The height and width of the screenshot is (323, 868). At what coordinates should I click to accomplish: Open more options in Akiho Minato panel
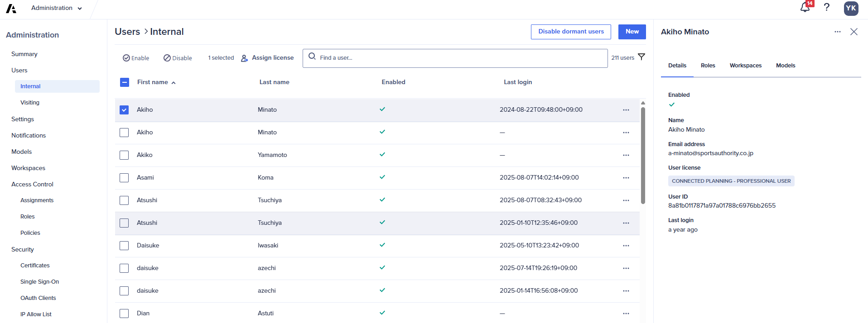(x=838, y=32)
